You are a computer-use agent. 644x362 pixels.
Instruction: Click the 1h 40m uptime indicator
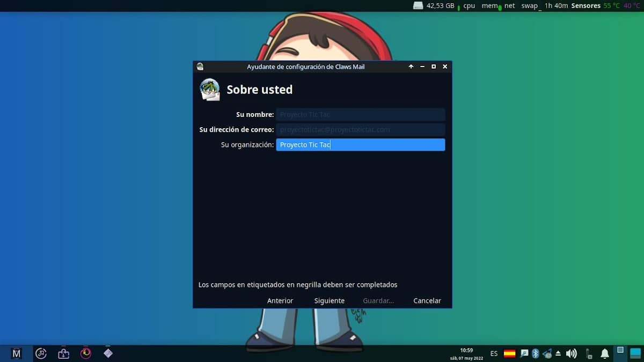(556, 6)
